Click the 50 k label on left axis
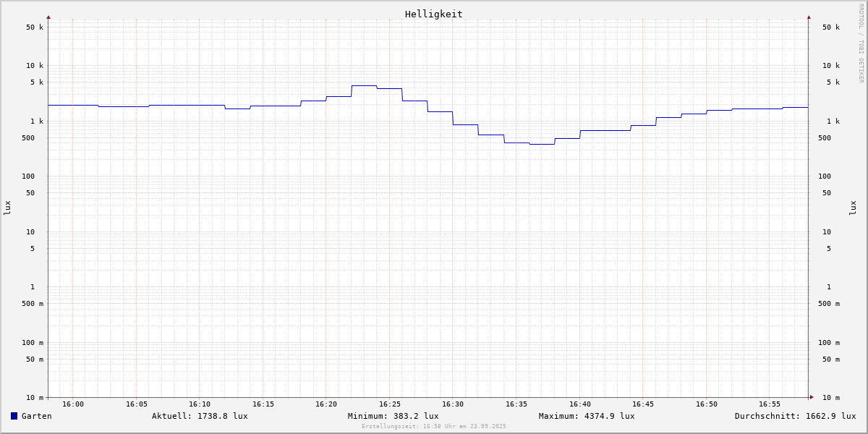868x434 pixels. click(35, 27)
